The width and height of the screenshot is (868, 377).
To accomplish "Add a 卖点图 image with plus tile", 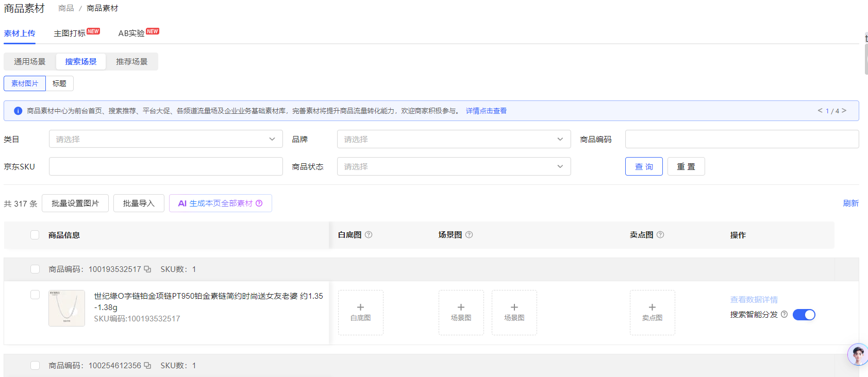I will pos(652,312).
